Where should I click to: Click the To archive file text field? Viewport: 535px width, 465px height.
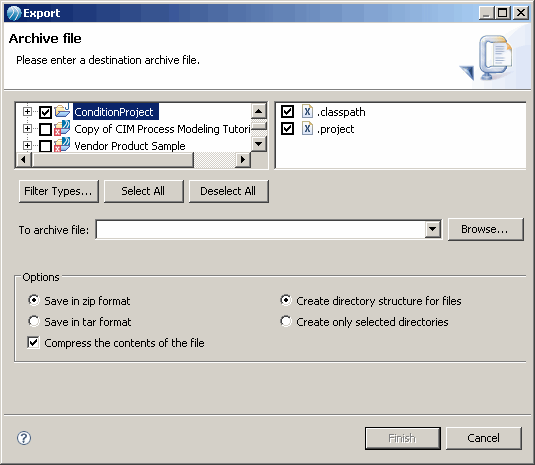[261, 229]
